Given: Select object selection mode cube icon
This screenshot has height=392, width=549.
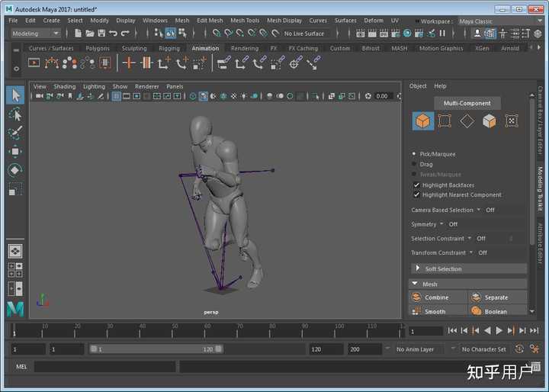Looking at the screenshot, I should [423, 120].
